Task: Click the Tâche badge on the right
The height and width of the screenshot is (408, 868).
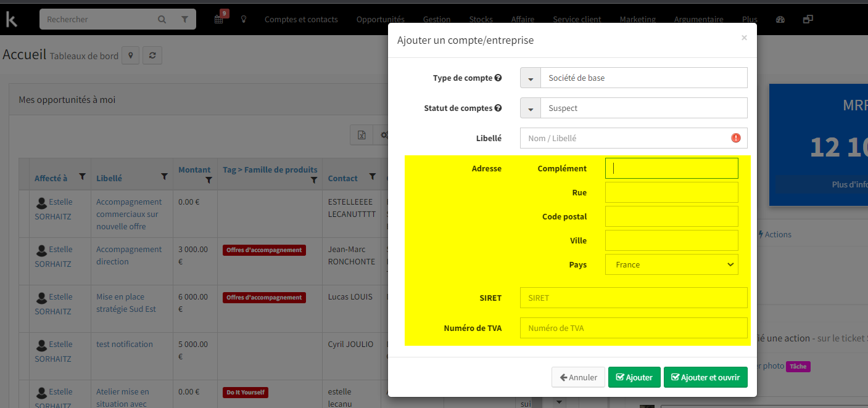Action: click(x=798, y=366)
